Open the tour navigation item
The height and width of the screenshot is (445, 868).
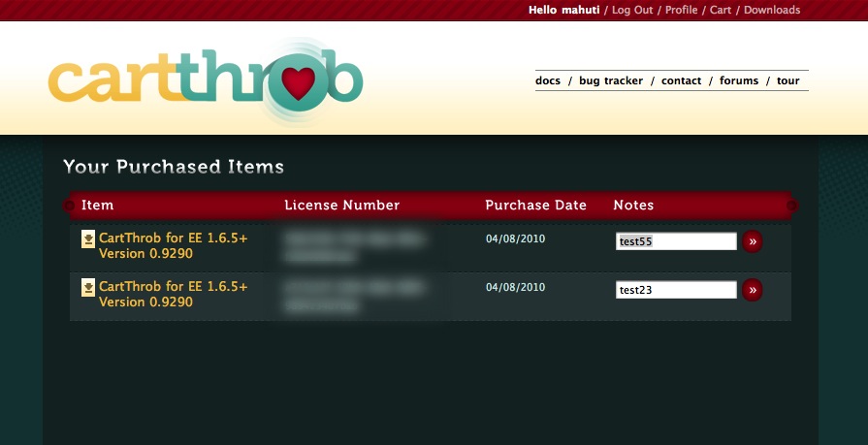(x=788, y=80)
